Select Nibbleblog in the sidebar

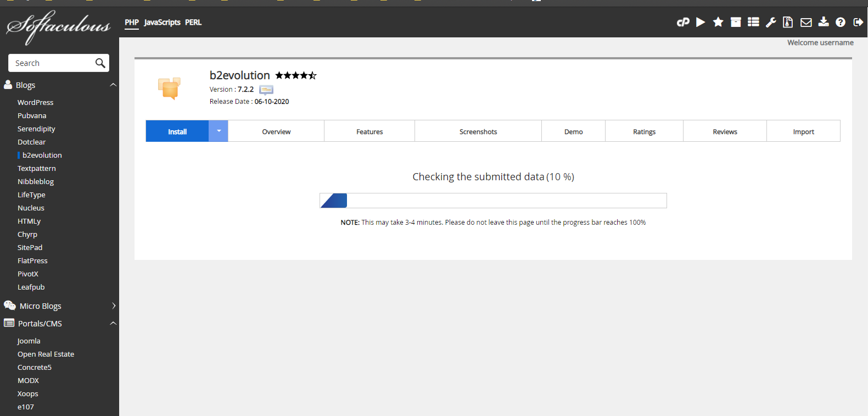tap(36, 181)
